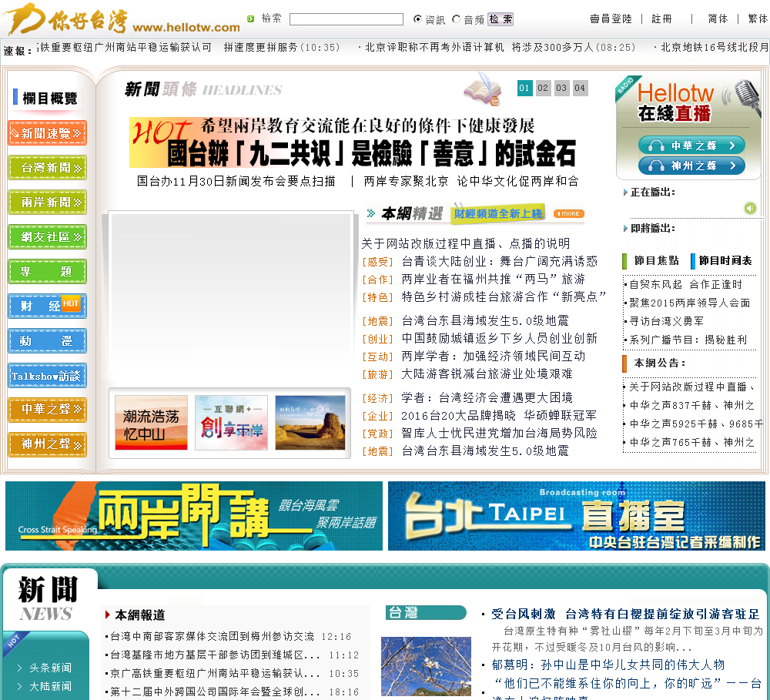The image size is (770, 700).
Task: Open 台北 Taipei 直播室 banner
Action: pos(577,516)
